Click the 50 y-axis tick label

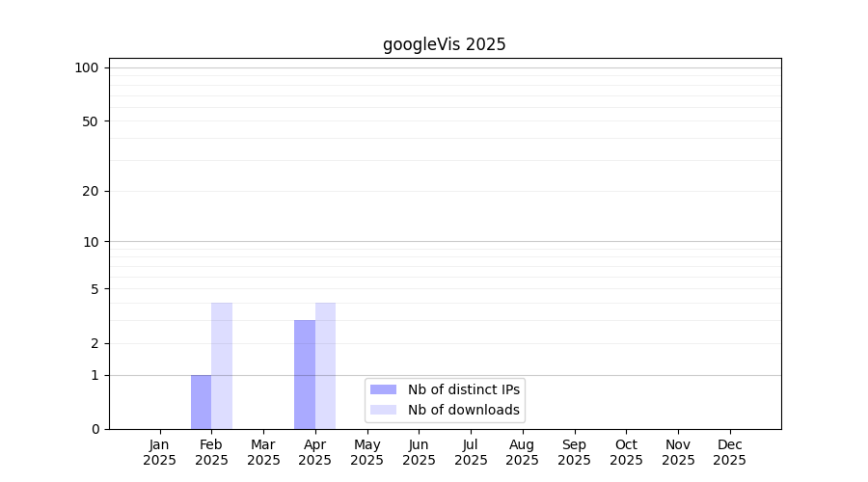tap(90, 121)
